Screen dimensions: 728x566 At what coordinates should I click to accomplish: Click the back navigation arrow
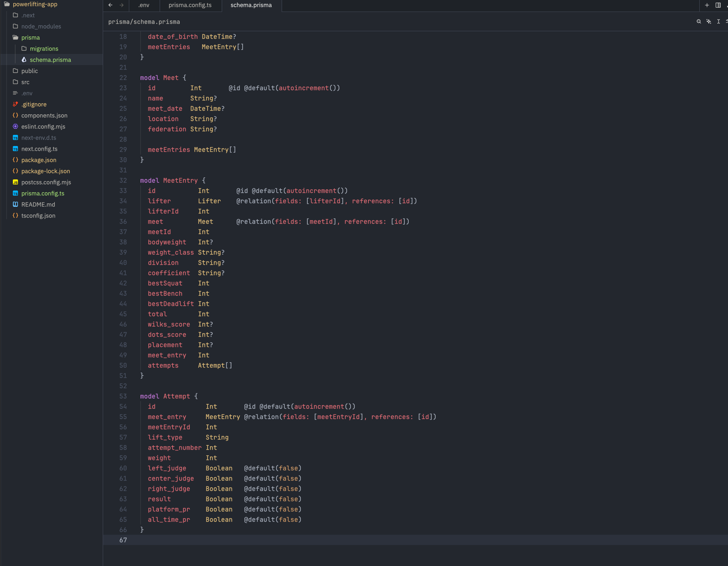(x=110, y=5)
